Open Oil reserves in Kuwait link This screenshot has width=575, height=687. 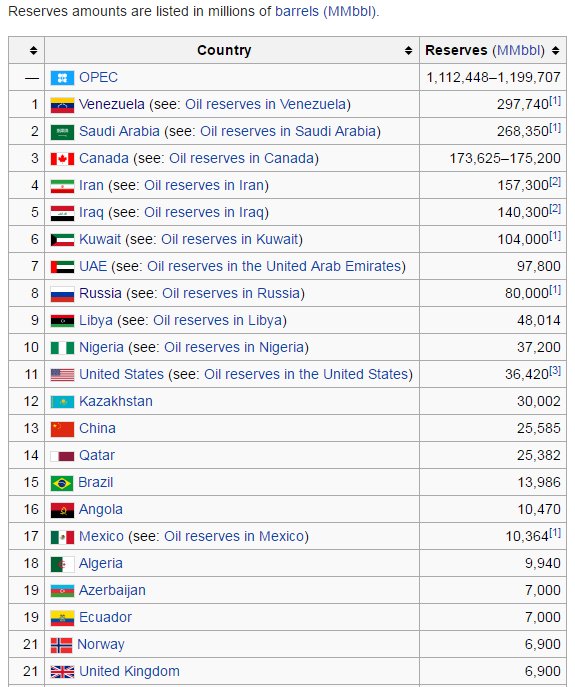pyautogui.click(x=230, y=240)
